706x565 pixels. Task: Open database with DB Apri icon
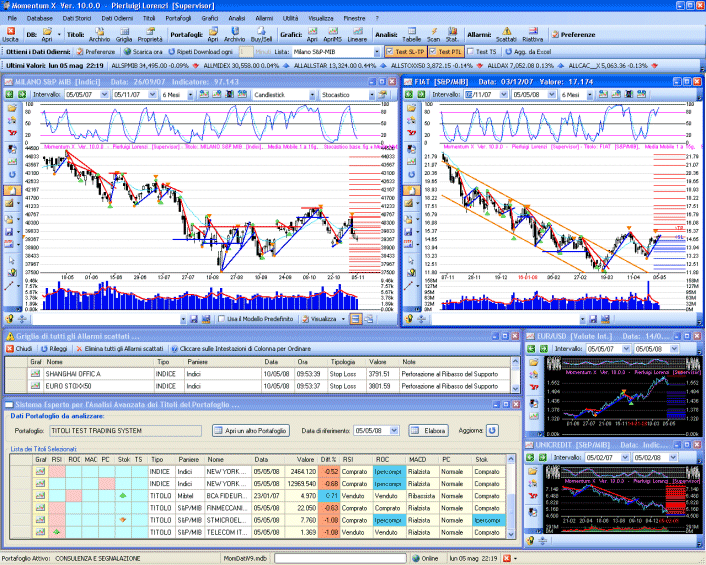point(47,34)
